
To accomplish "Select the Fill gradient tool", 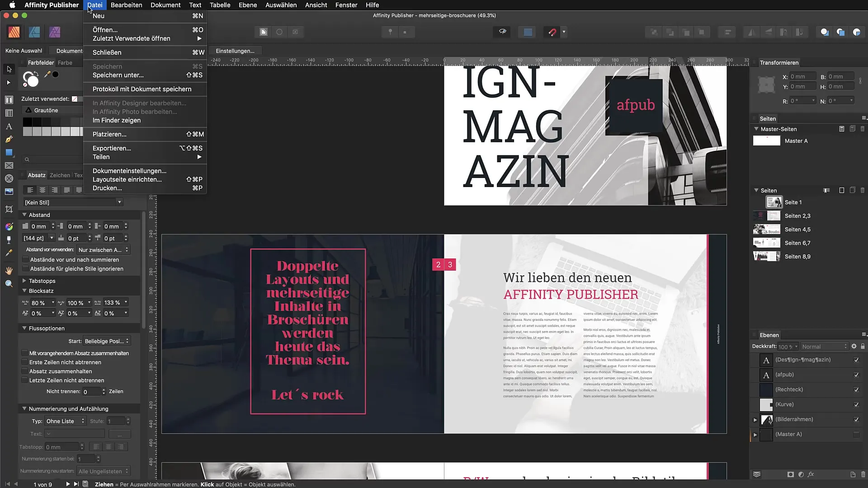I will [9, 226].
